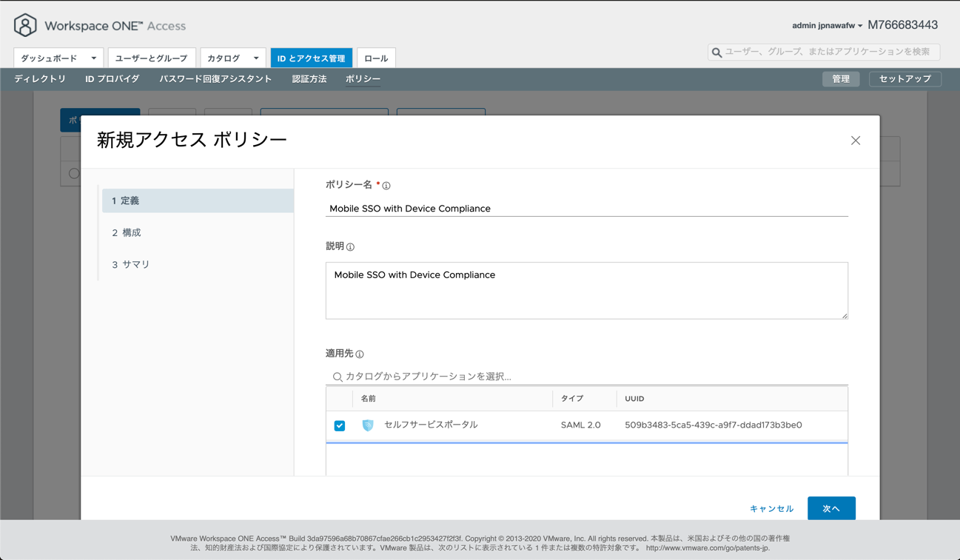Click magnifier icon in application search field
This screenshot has height=560, width=960.
[338, 377]
